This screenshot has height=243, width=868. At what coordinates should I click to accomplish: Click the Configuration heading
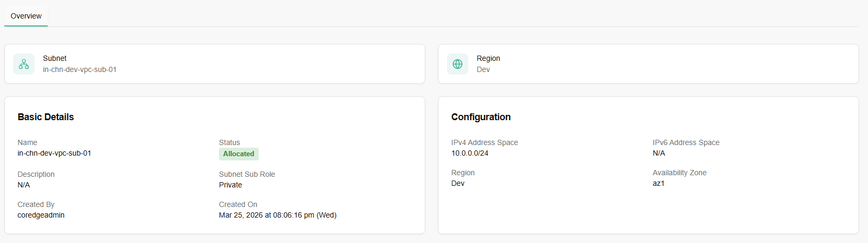pyautogui.click(x=481, y=117)
